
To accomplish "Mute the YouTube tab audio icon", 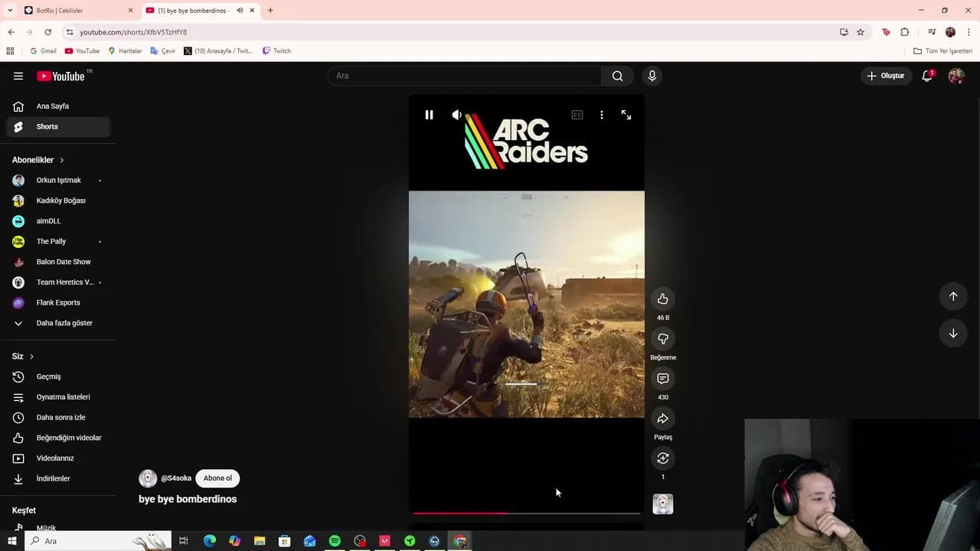I will [240, 11].
